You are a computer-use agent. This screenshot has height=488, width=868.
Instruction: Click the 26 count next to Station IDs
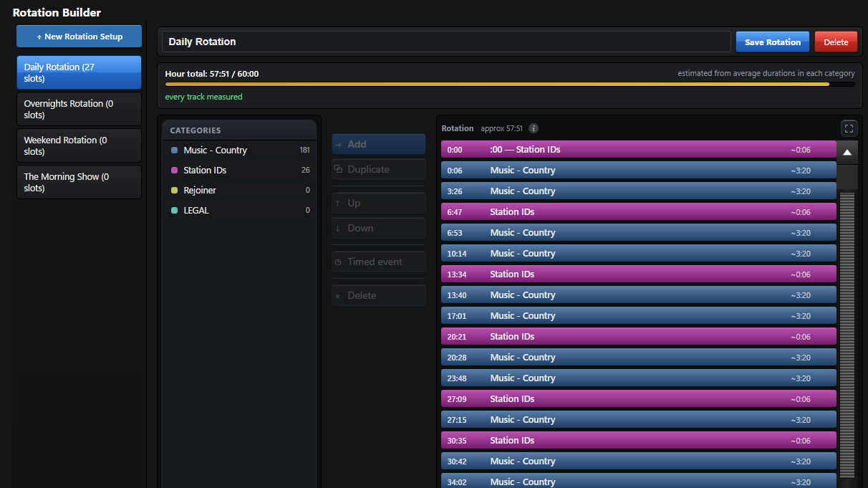coord(306,171)
